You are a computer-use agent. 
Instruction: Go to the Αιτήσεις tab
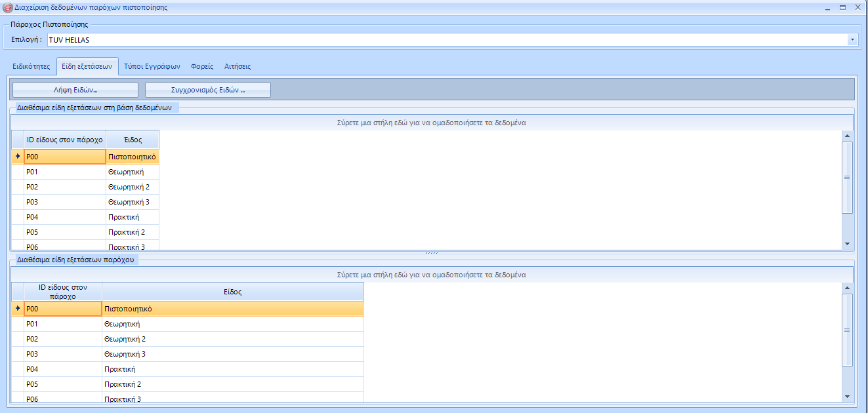click(x=238, y=66)
